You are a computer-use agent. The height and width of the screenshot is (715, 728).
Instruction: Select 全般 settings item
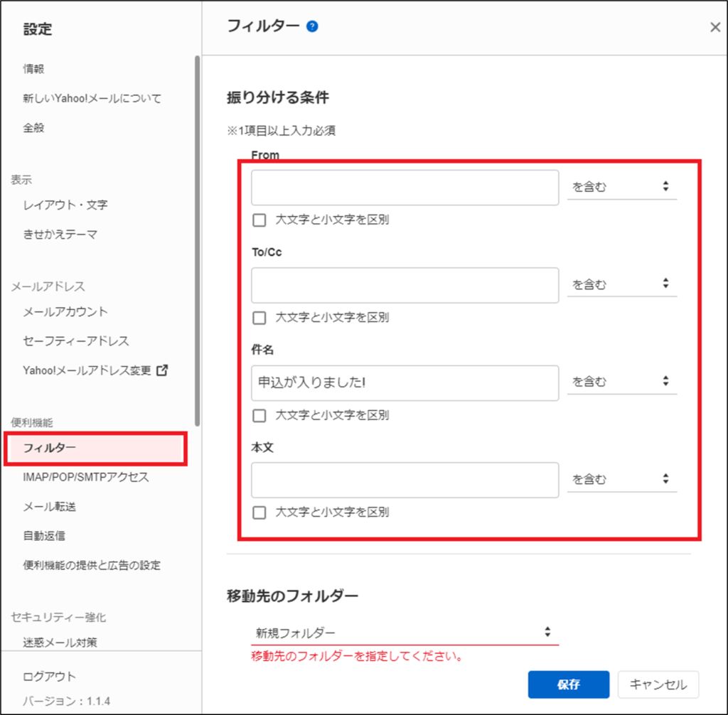click(33, 127)
